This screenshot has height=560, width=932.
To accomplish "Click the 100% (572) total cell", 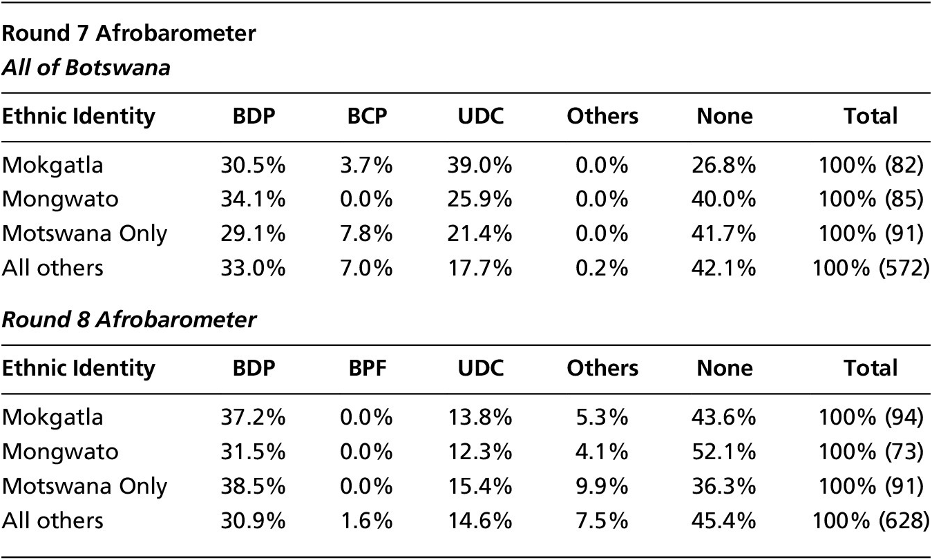I will tap(871, 267).
